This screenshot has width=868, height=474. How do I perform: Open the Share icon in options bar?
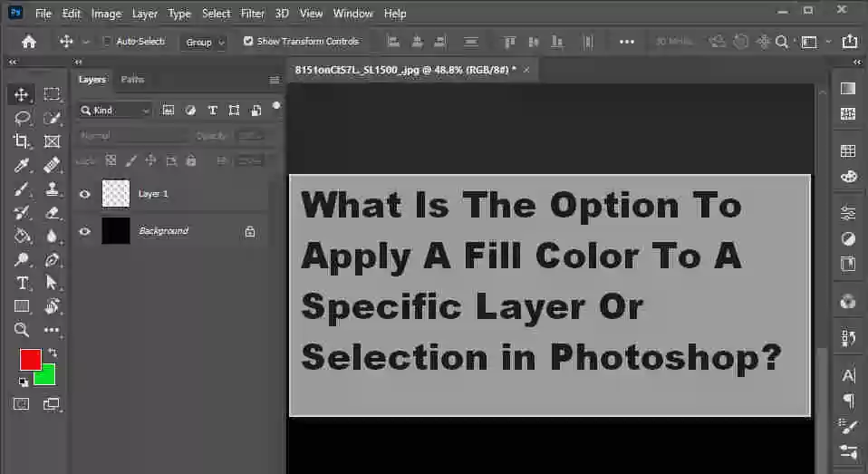coord(850,42)
